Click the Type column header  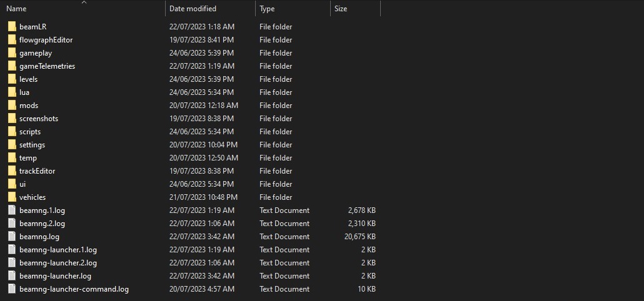click(x=267, y=9)
